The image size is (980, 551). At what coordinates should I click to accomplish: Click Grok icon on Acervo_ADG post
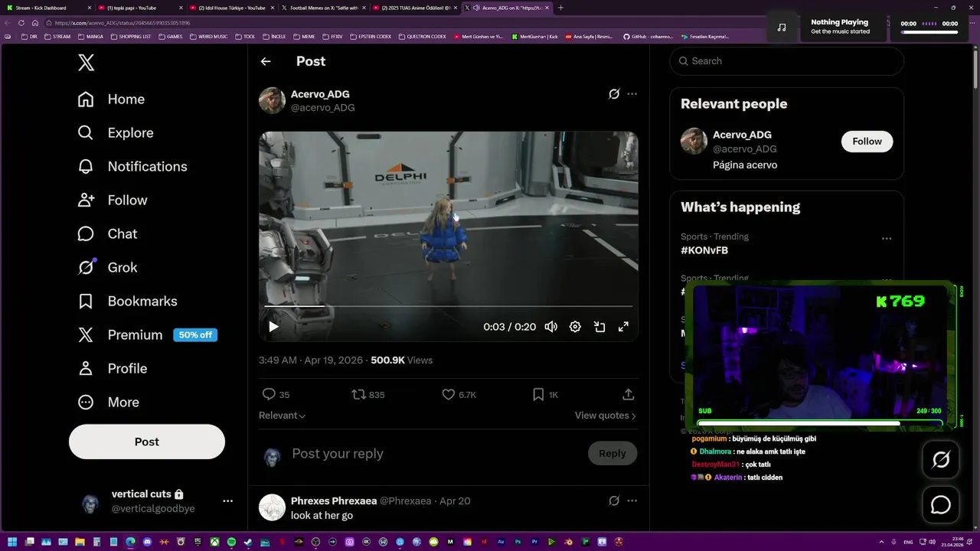click(614, 94)
